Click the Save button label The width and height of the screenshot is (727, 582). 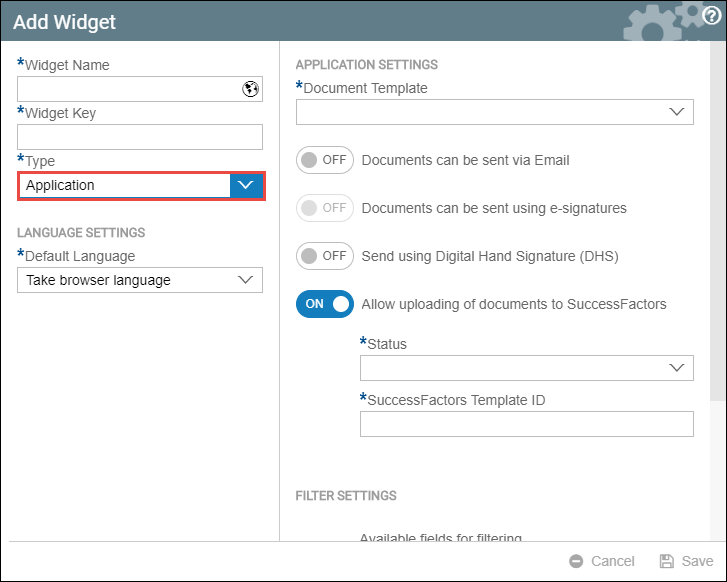697,561
